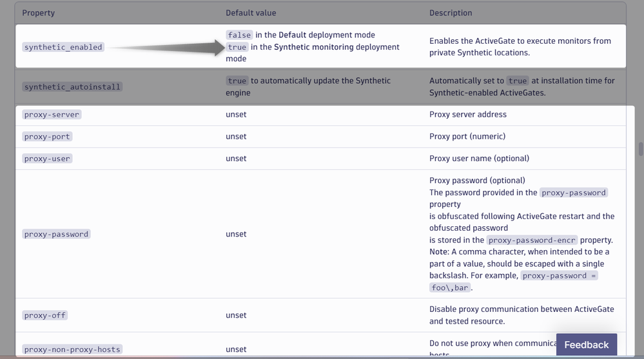644x359 pixels.
Task: Click the Default value column header
Action: (x=251, y=13)
